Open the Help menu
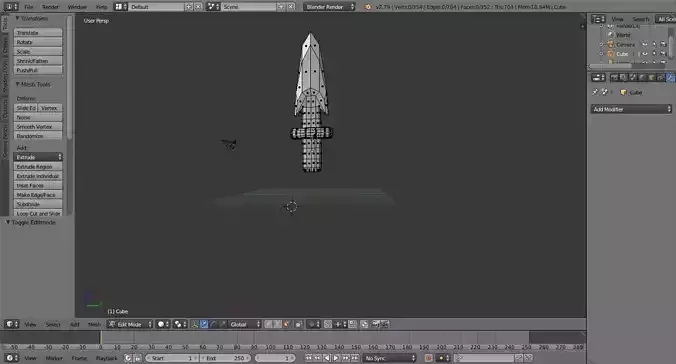676x364 pixels. click(101, 7)
